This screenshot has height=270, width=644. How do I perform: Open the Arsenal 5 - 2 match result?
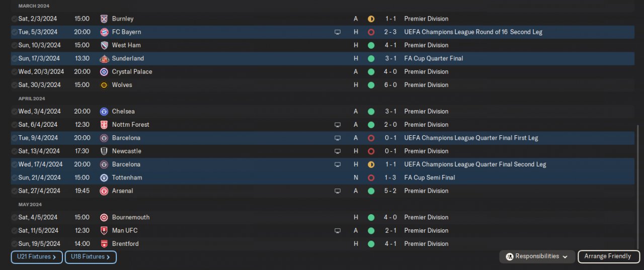coord(390,191)
